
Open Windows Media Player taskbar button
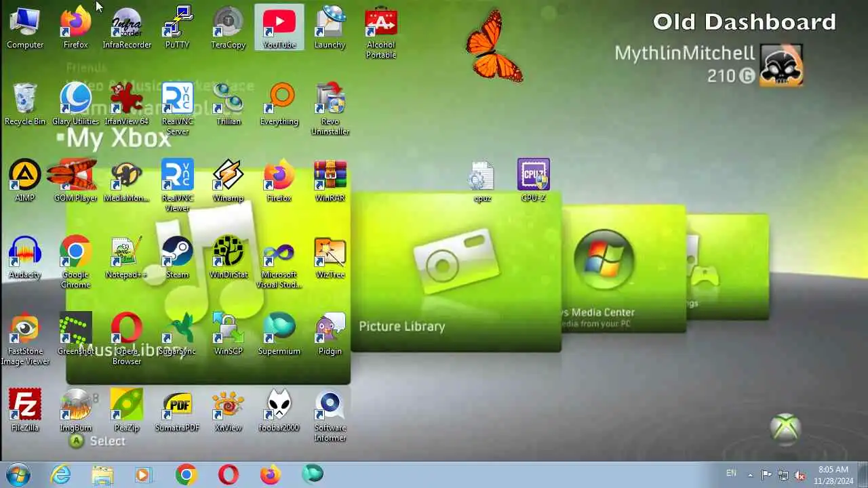tap(143, 474)
